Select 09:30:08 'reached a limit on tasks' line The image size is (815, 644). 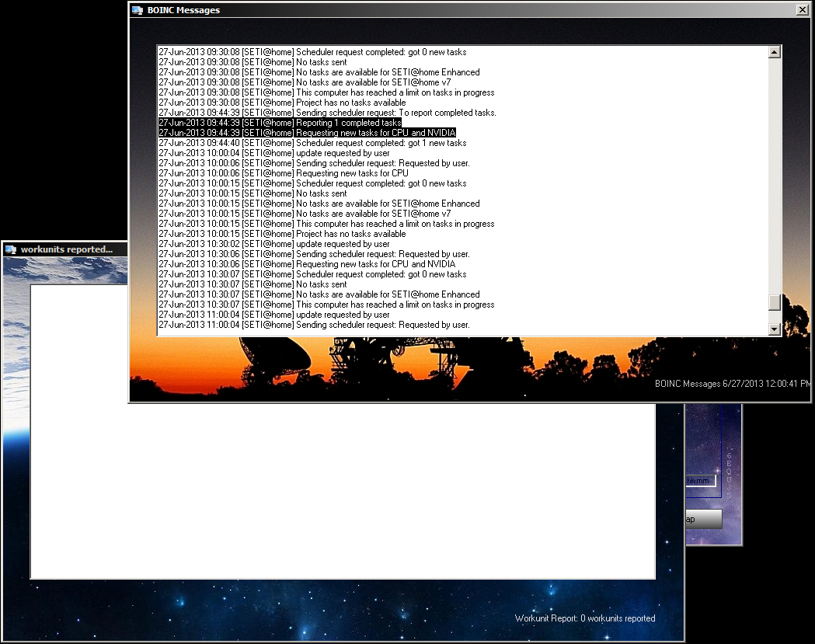[326, 92]
